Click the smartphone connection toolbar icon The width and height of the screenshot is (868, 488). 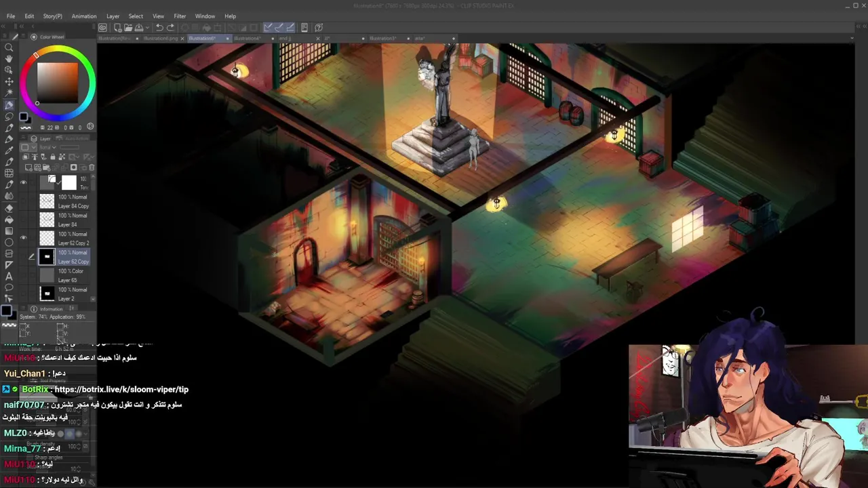[304, 28]
